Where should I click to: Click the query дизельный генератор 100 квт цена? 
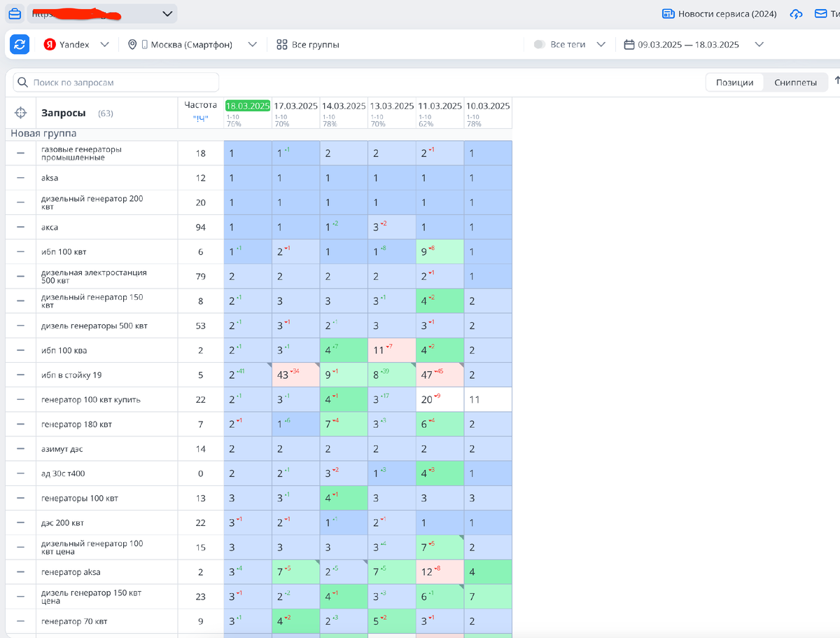[92, 548]
